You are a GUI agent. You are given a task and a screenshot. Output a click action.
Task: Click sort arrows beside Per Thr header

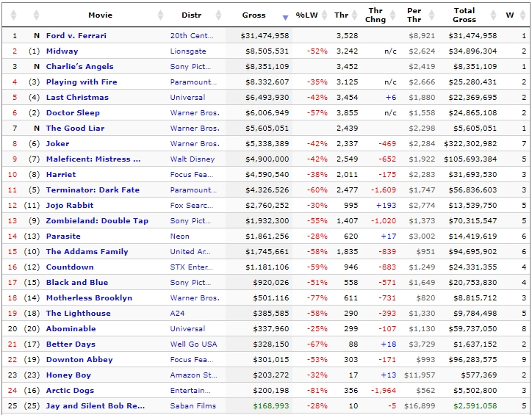[431, 15]
